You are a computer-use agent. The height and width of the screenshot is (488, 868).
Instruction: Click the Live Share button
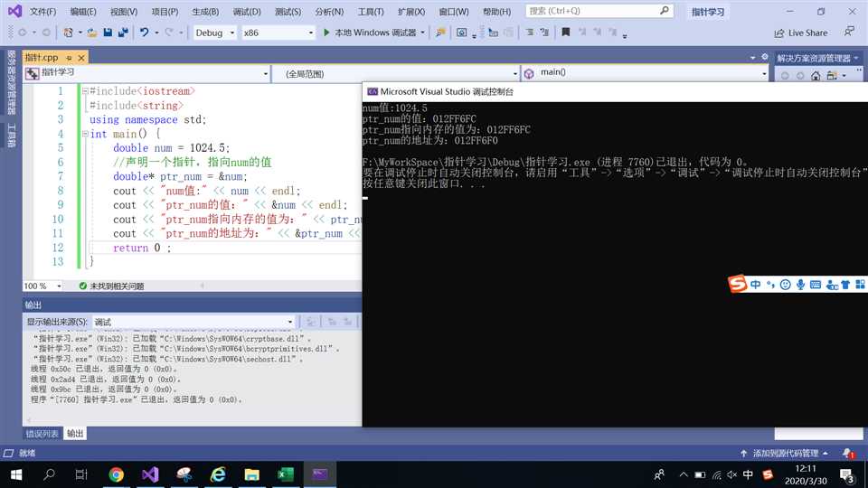pyautogui.click(x=801, y=33)
